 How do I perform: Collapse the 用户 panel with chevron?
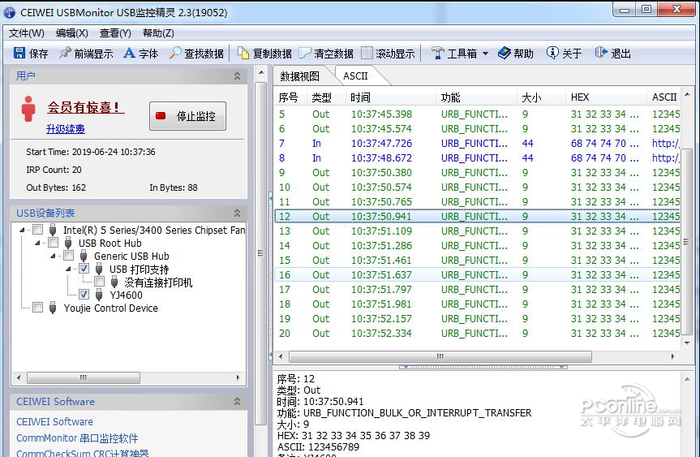coord(237,76)
